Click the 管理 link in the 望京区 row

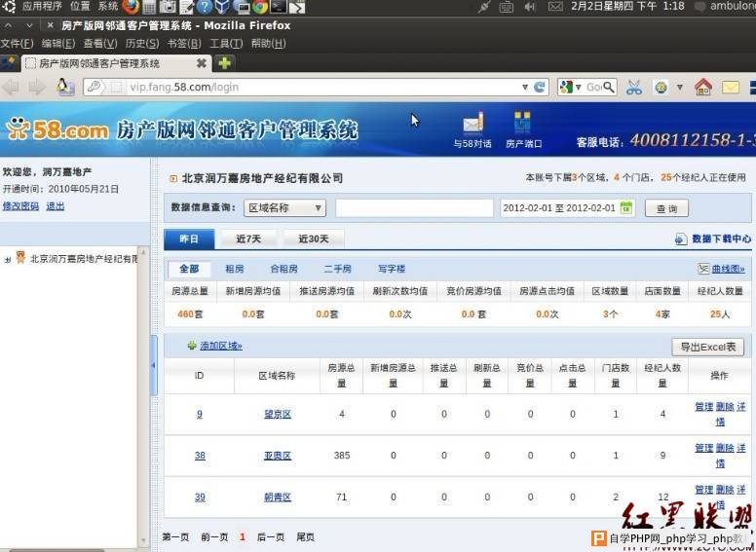704,407
